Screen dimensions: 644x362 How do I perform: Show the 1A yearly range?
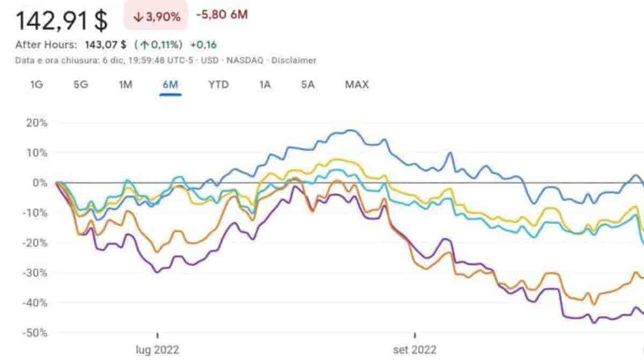pos(265,85)
